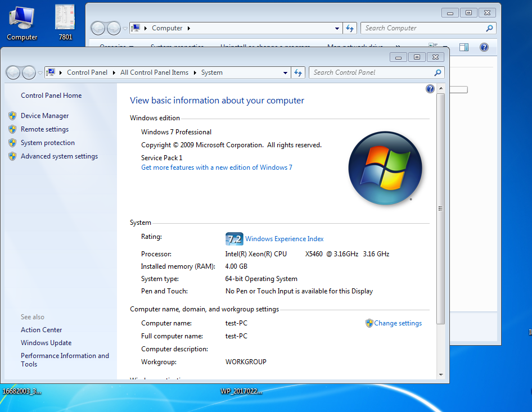Select the All Control Panel Items breadcrumb
Viewport: 532px width, 412px height.
tap(155, 73)
